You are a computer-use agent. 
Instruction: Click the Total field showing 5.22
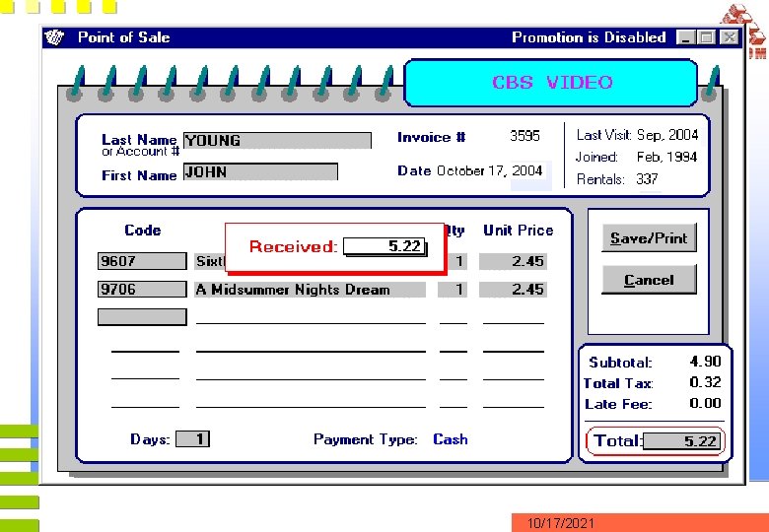coord(681,441)
